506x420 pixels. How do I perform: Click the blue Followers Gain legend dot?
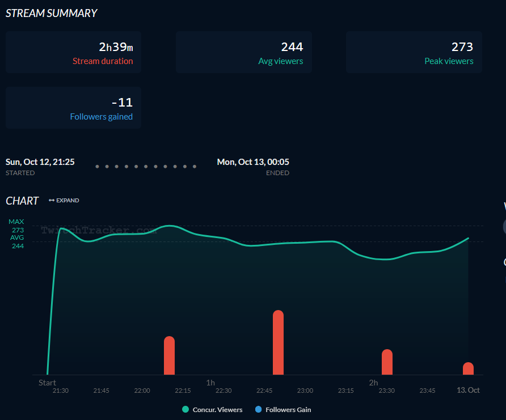[258, 409]
